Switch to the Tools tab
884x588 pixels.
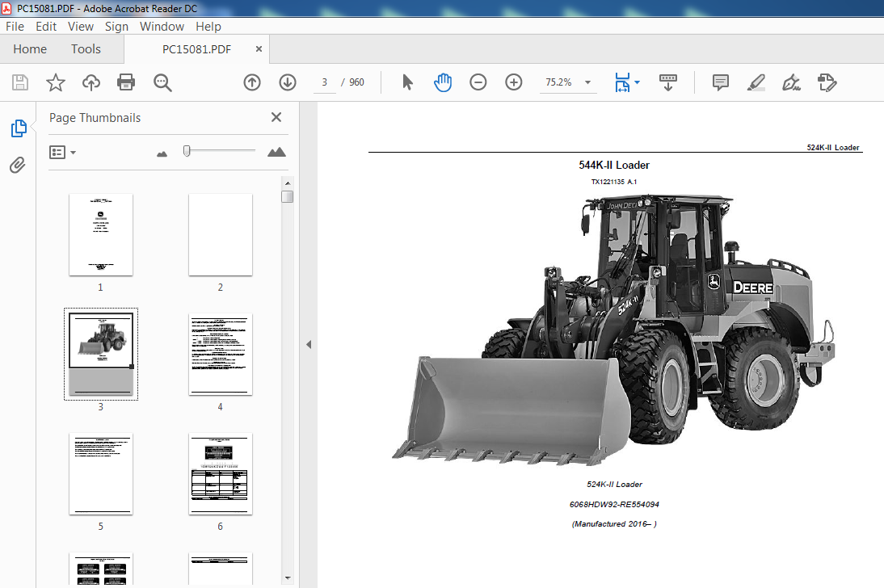(x=86, y=49)
